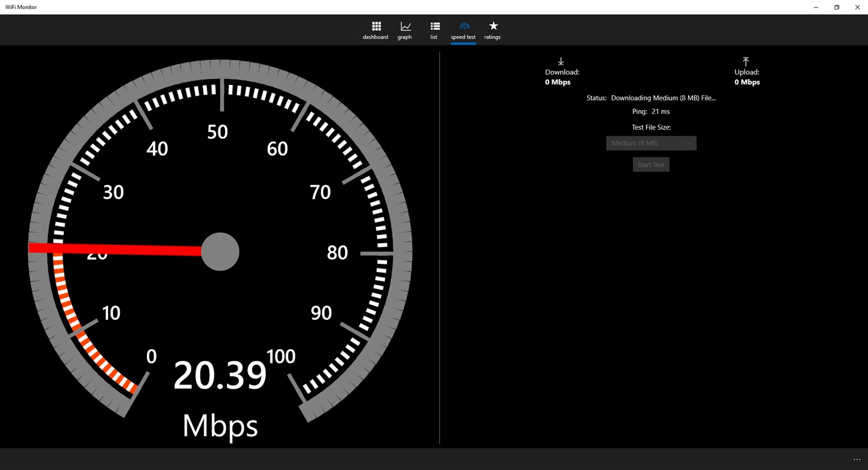Click the Upload arrow icon

(746, 61)
